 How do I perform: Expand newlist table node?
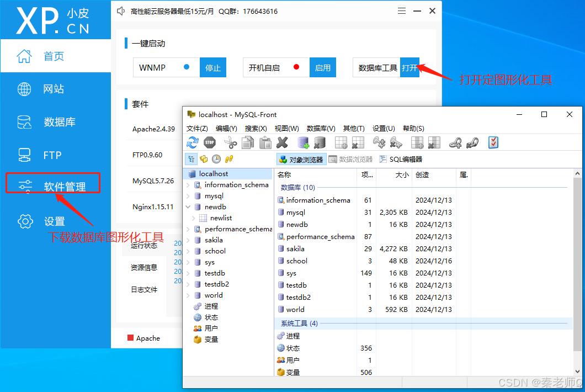[194, 218]
